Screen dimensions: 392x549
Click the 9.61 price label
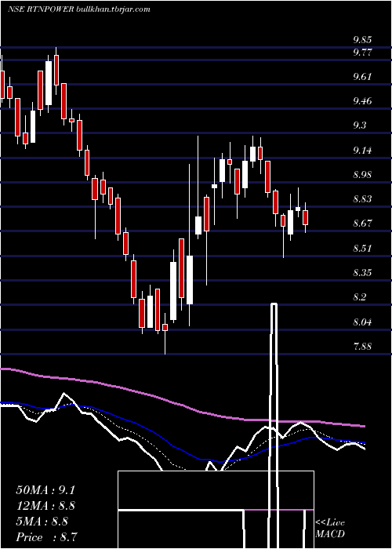(362, 77)
